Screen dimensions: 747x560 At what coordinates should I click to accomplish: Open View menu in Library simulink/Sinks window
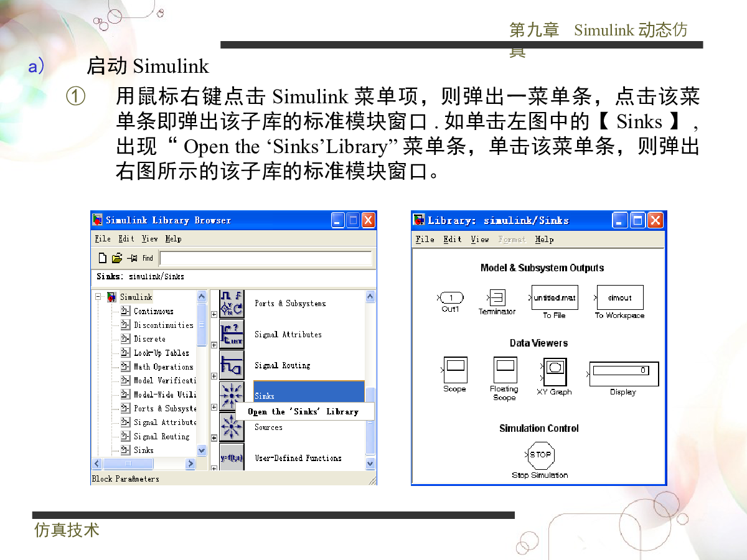tap(480, 240)
